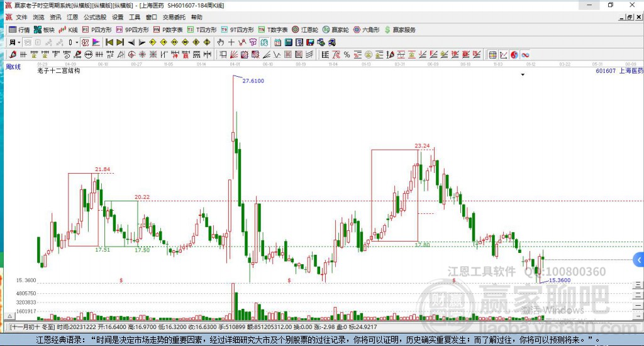Screen dimensions: 644x346
Task: Click the black left arrow icon
Action: pos(131,42)
